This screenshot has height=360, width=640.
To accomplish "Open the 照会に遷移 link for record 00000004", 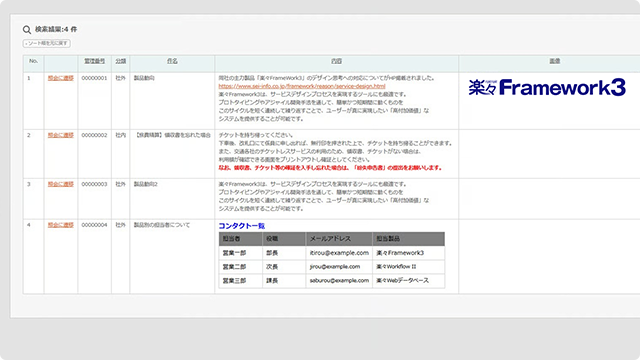I will click(61, 225).
